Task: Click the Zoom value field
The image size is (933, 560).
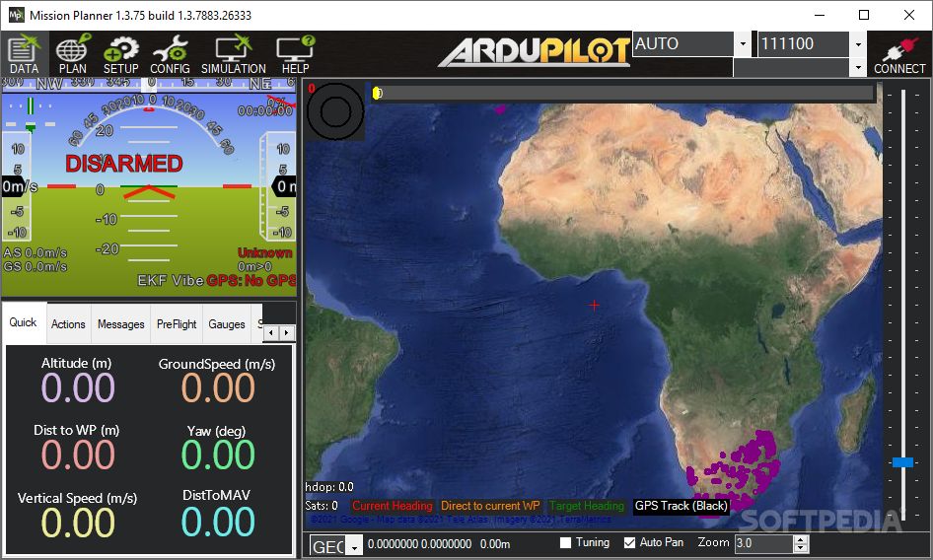Action: tap(763, 543)
